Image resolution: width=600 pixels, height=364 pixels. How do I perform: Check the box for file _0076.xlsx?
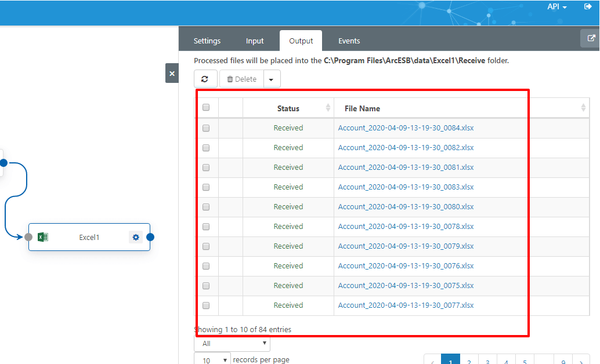pyautogui.click(x=206, y=266)
